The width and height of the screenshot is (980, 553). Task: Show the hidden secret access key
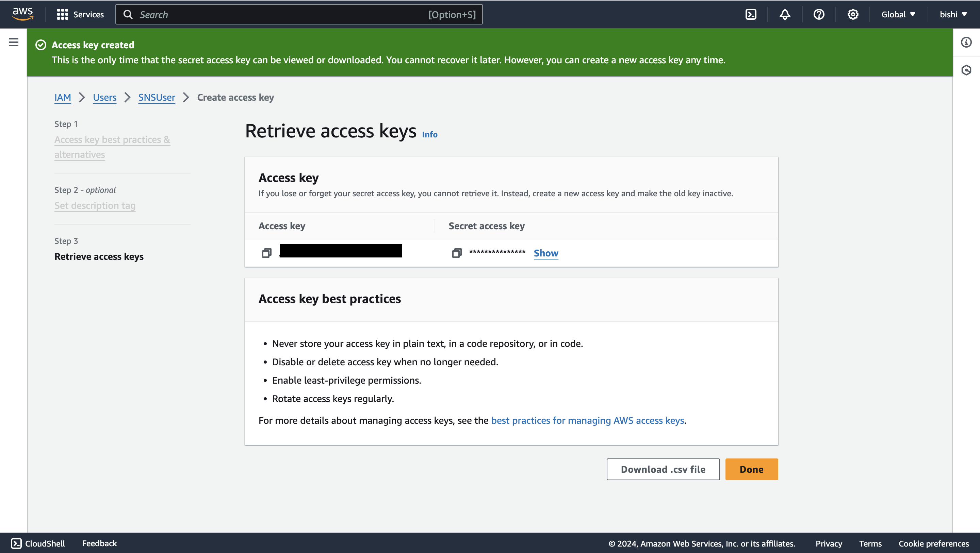(545, 253)
